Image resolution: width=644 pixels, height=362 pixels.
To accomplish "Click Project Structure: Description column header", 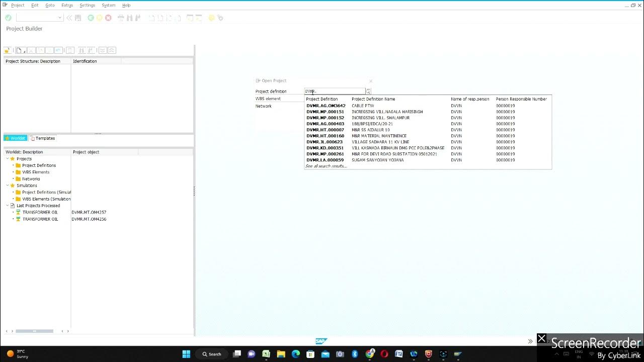I will pos(37,61).
